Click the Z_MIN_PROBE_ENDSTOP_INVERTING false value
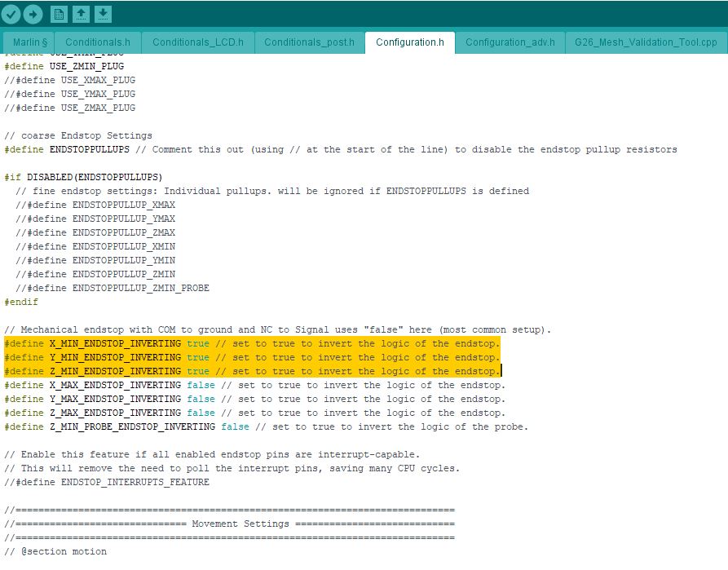 pos(235,426)
